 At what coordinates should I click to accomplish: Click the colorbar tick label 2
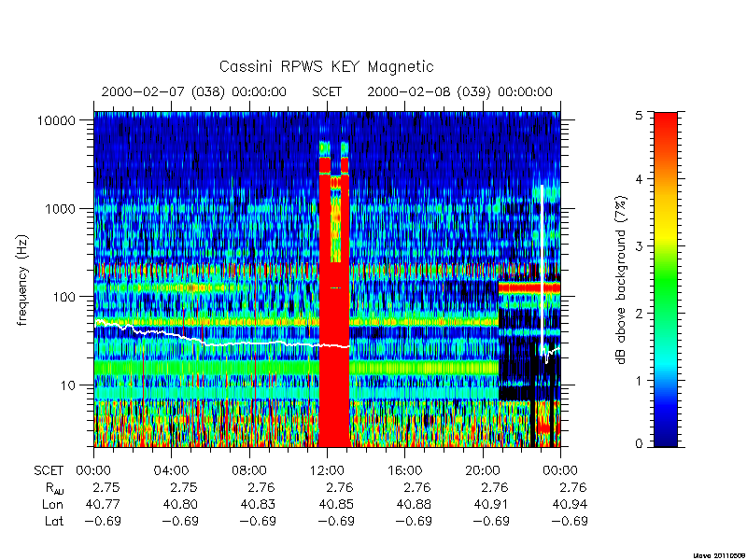point(639,314)
